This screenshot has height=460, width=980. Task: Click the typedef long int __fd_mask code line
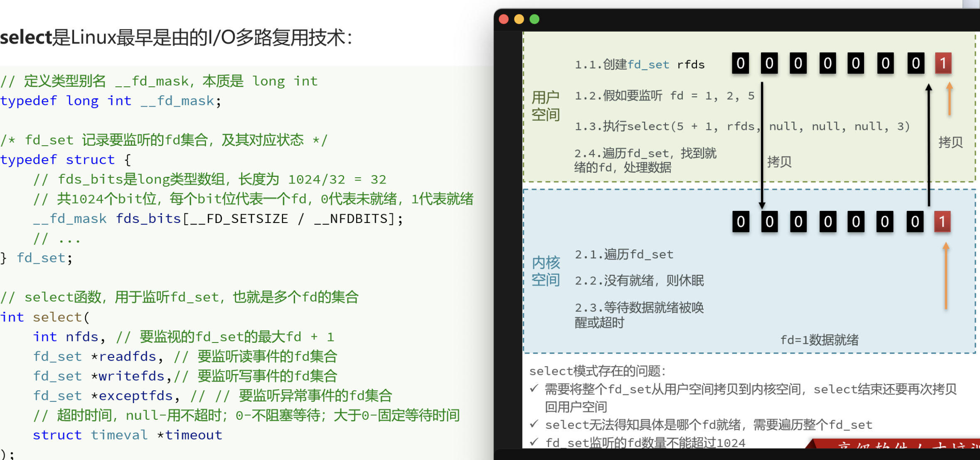pyautogui.click(x=111, y=101)
